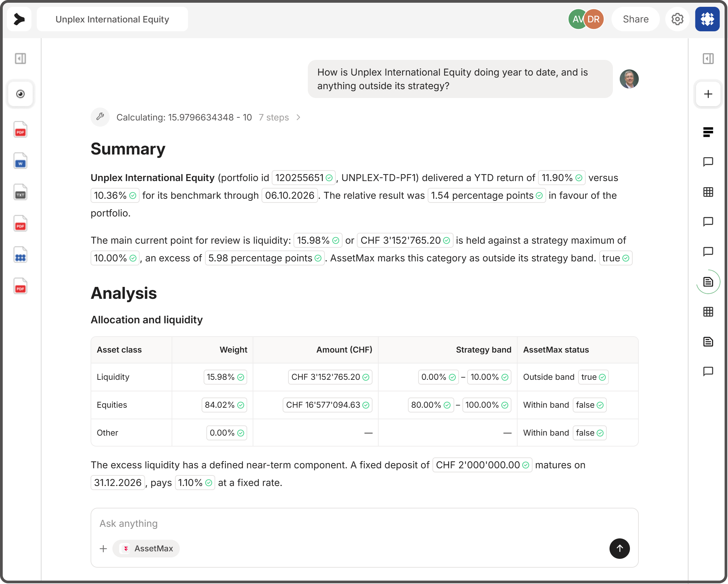Click the CHF 2'000'000.00 fixed deposit chip

click(x=482, y=465)
